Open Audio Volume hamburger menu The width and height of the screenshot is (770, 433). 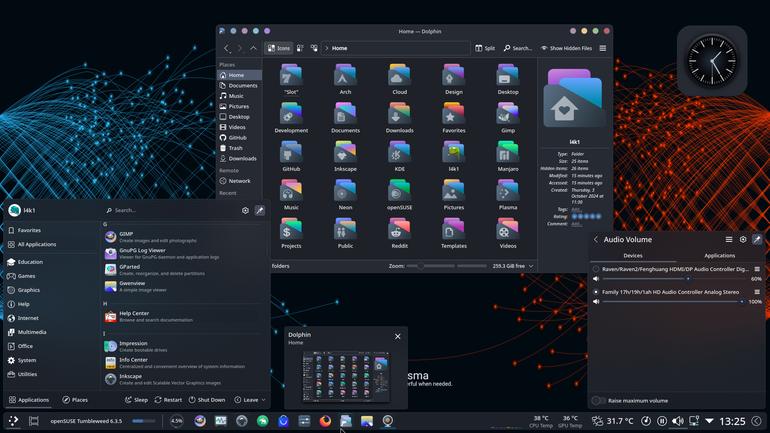[x=729, y=240]
